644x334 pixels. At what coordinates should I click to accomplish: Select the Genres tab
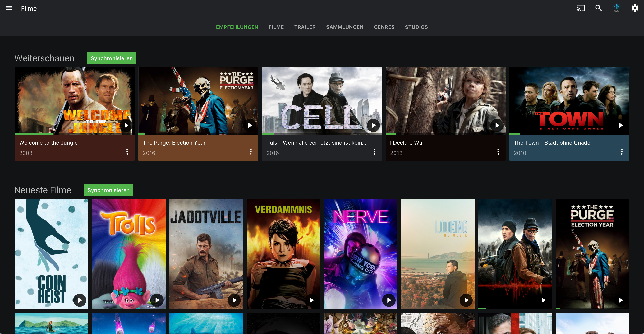384,27
